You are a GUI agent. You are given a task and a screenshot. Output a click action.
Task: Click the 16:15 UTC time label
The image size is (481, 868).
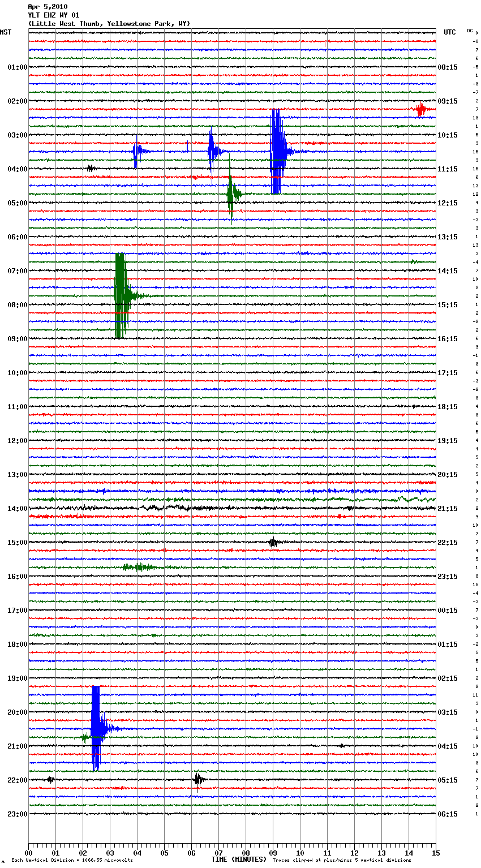coord(448,339)
